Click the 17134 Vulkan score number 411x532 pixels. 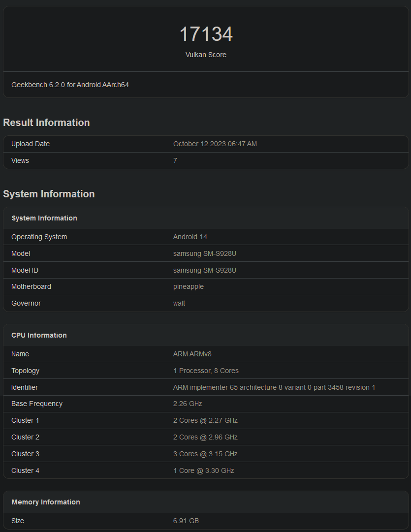click(206, 34)
